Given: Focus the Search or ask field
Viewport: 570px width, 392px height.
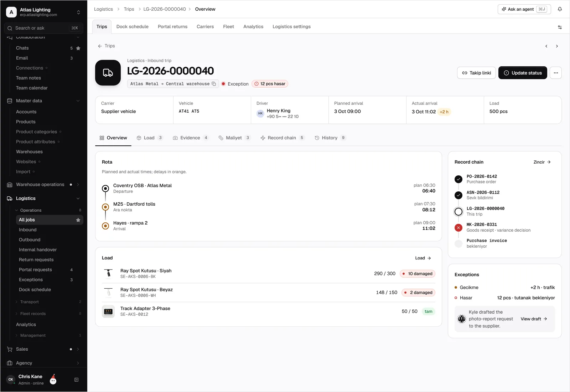Looking at the screenshot, I should [x=43, y=28].
